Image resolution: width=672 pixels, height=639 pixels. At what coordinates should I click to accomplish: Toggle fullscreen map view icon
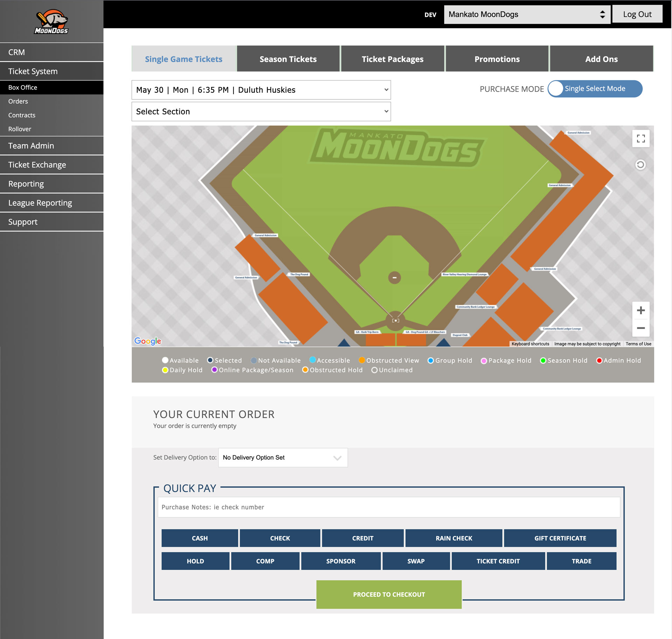coord(641,139)
